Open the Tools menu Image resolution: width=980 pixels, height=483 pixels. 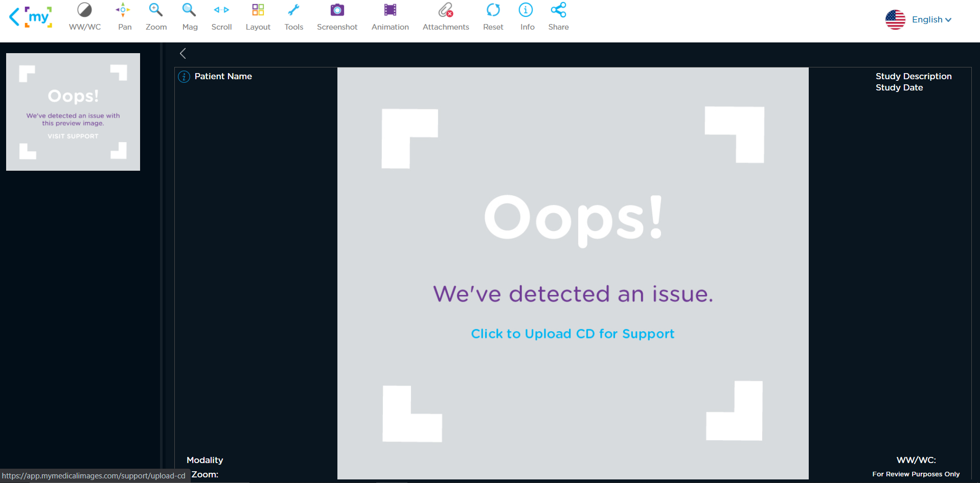[293, 17]
